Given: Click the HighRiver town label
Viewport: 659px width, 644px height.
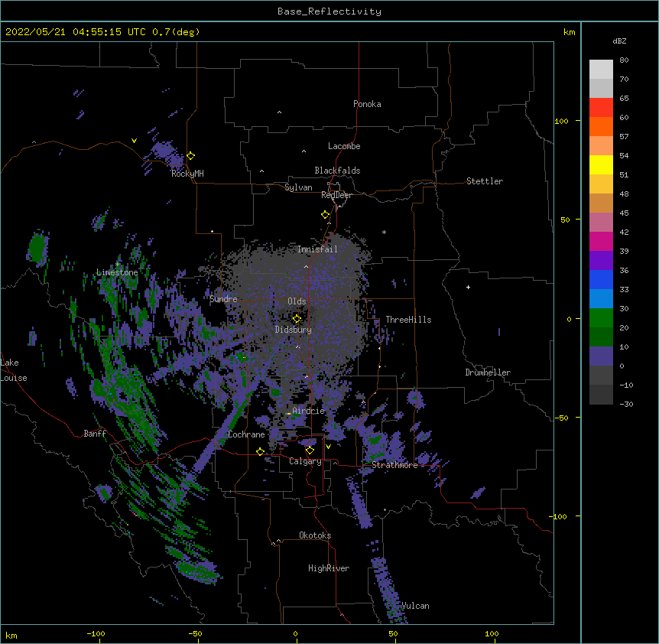Looking at the screenshot, I should [x=329, y=568].
